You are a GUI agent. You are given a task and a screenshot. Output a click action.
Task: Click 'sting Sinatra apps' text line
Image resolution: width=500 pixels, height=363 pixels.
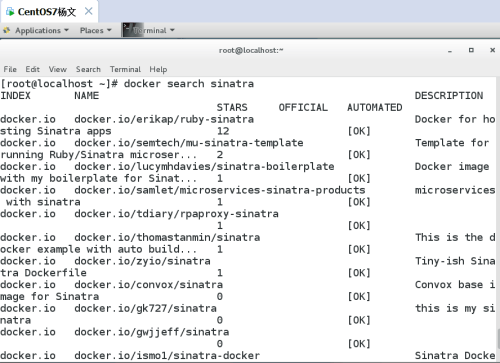click(56, 131)
